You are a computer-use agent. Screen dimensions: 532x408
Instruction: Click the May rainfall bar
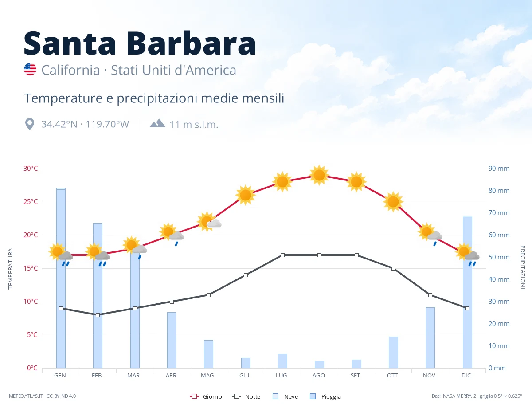(x=208, y=354)
